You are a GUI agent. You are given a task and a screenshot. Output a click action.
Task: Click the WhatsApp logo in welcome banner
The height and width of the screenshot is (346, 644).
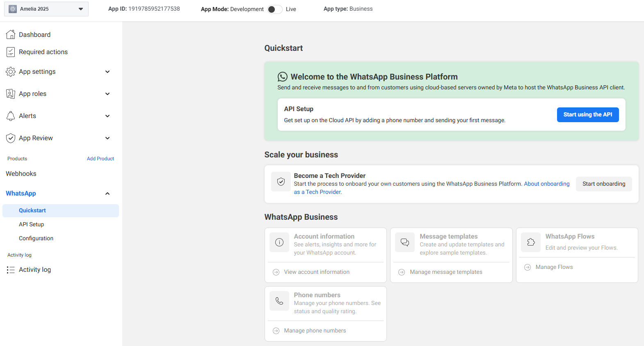(x=283, y=77)
